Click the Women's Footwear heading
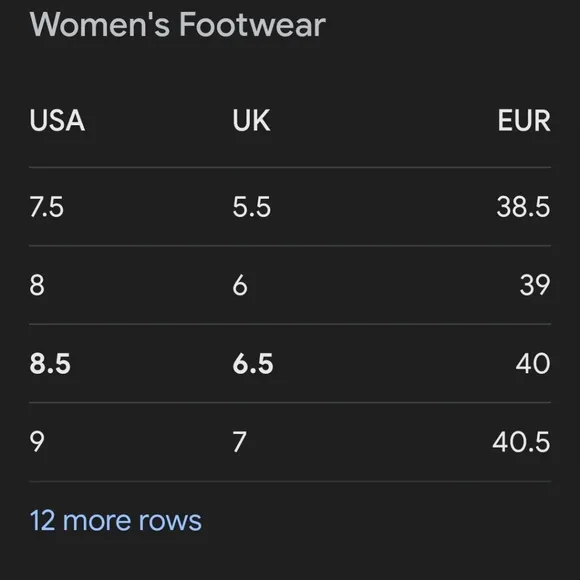 point(178,24)
